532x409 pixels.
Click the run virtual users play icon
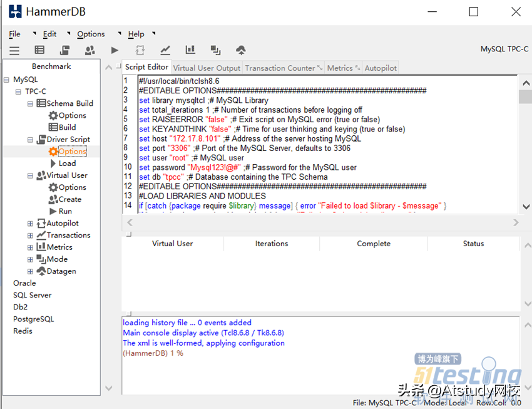(x=115, y=50)
